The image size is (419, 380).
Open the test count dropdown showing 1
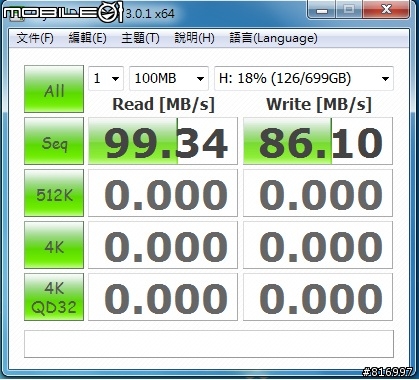tap(106, 79)
